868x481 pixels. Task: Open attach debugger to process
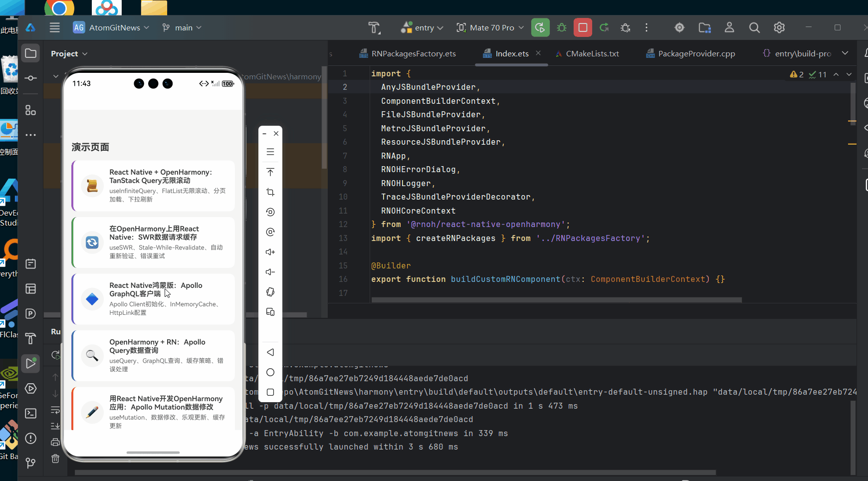[x=625, y=27]
